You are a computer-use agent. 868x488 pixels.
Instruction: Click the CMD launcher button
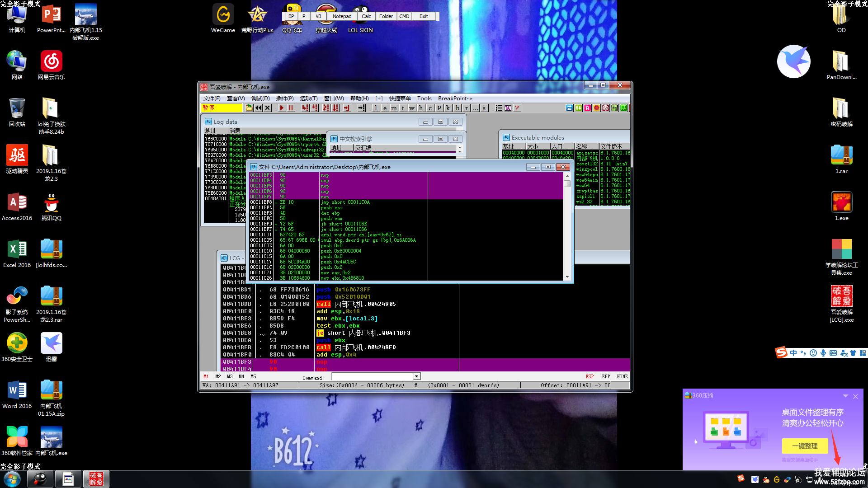(x=404, y=16)
